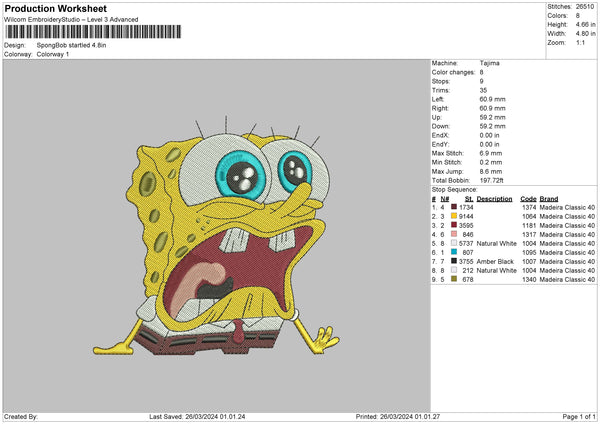600x424 pixels.
Task: Click the teal swatch for stitch count 807
Action: click(454, 252)
